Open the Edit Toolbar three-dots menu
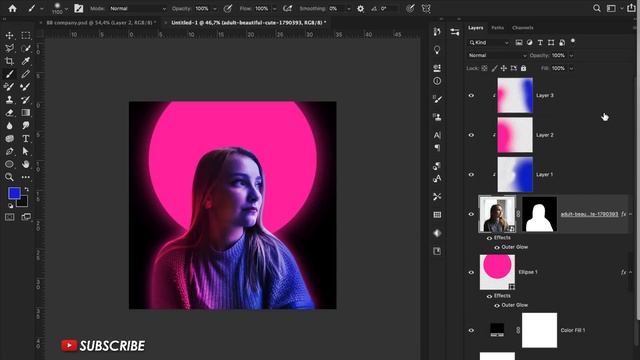640x360 pixels. click(26, 177)
